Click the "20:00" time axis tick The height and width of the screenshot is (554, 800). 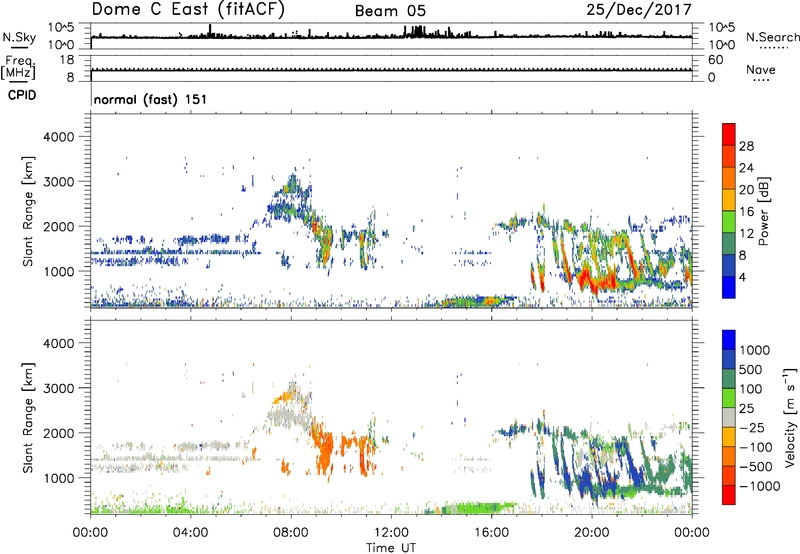[592, 533]
